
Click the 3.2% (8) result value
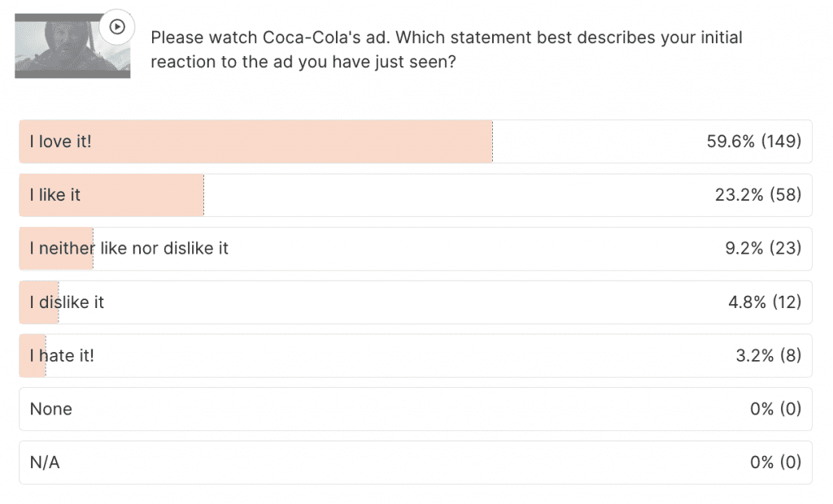(767, 356)
